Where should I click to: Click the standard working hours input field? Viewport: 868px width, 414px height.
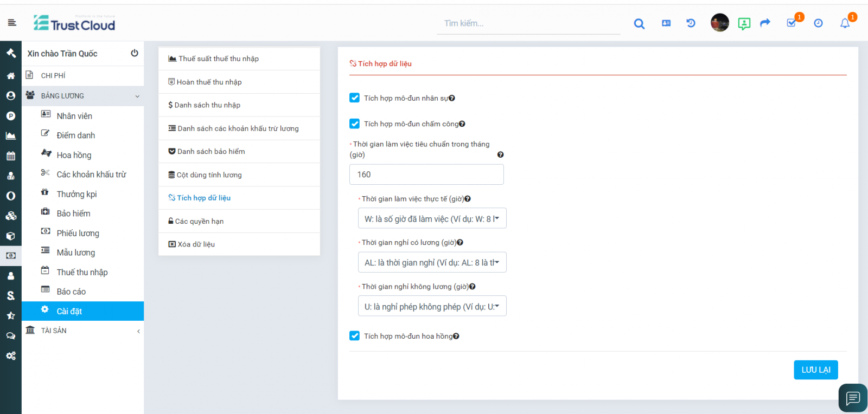(x=426, y=174)
